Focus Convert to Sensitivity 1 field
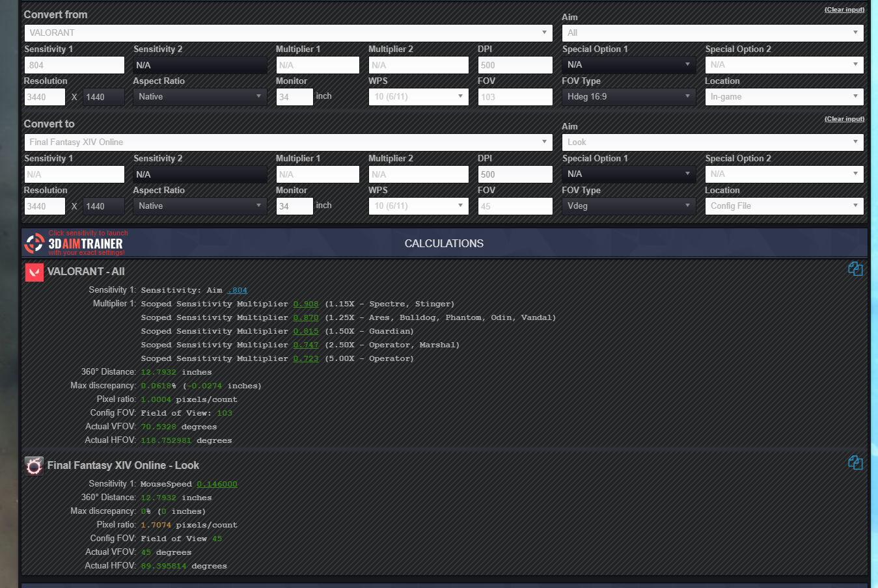The image size is (878, 588). pos(74,174)
